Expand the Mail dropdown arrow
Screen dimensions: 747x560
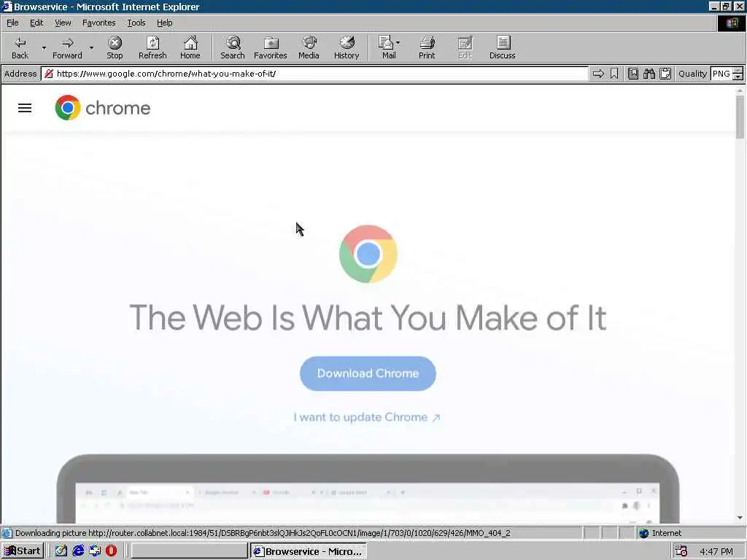coord(398,43)
